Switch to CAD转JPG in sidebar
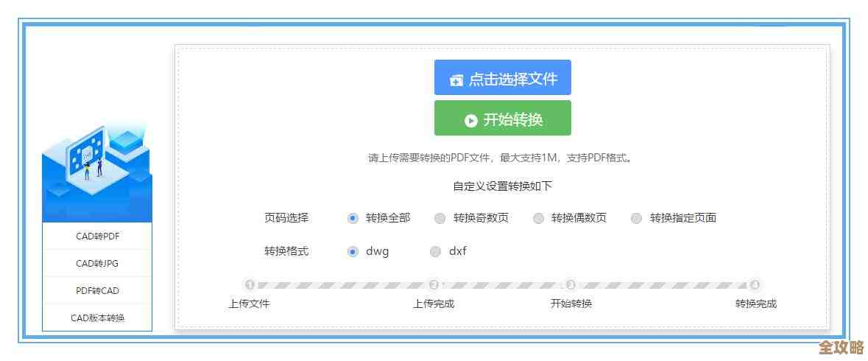 coord(97,264)
